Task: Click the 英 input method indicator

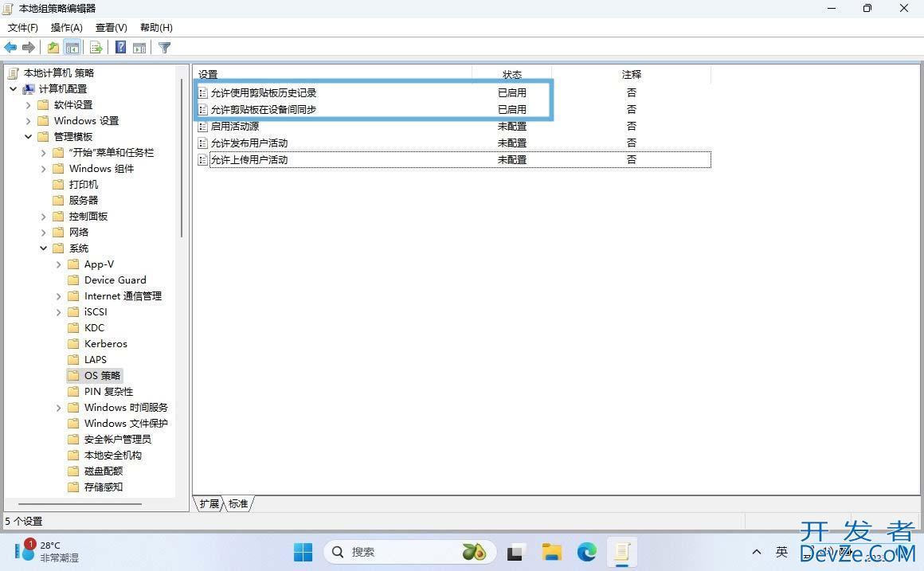Action: tap(781, 552)
